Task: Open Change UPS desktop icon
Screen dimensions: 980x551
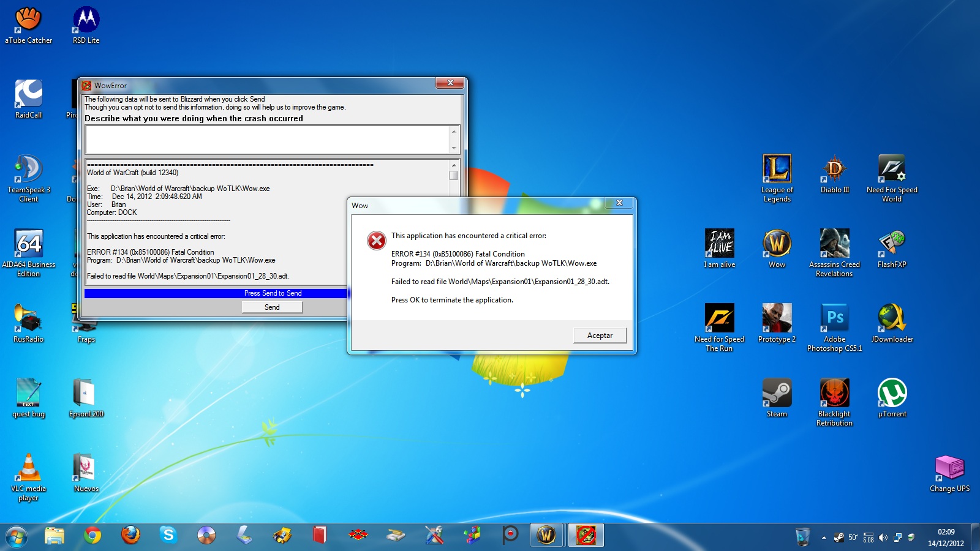Action: pos(949,473)
